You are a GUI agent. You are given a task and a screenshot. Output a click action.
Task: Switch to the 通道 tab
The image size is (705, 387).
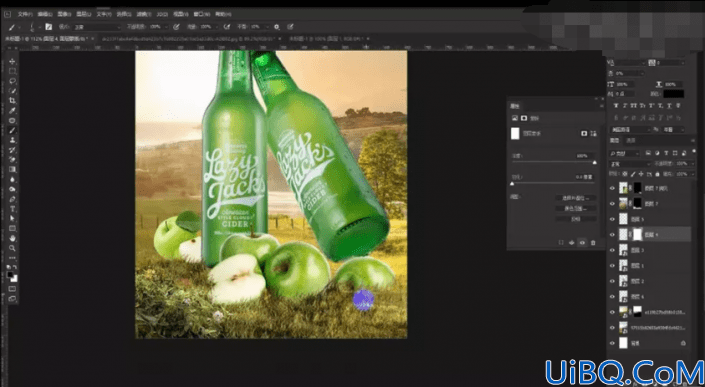631,141
